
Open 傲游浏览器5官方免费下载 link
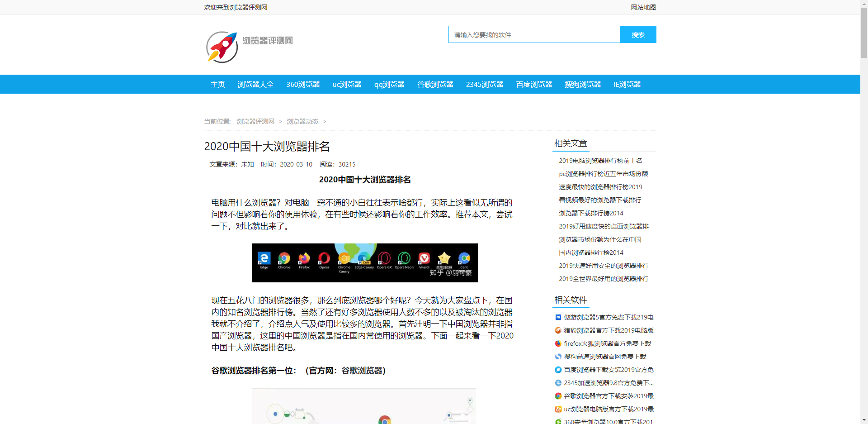point(609,317)
